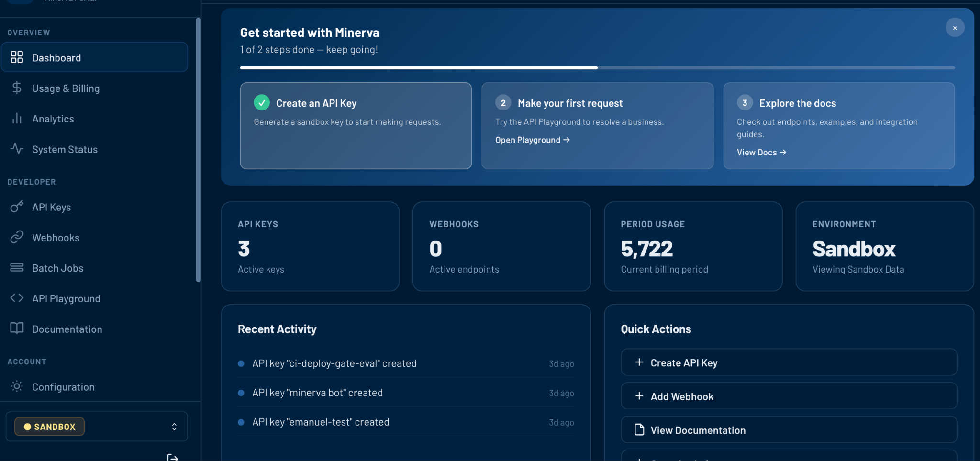Screen dimensions: 980x461
Task: Go to Configuration settings
Action: click(94, 386)
